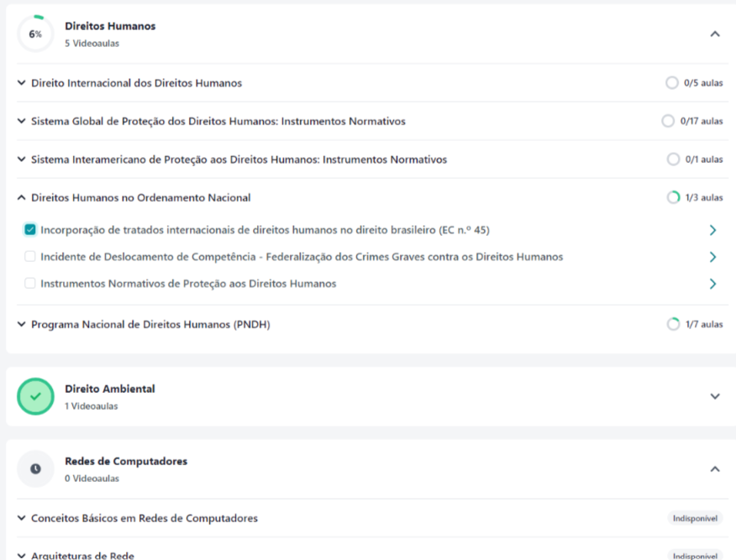This screenshot has width=736, height=560.
Task: Expand Sistema Global de Proteção topic
Action: pos(21,121)
